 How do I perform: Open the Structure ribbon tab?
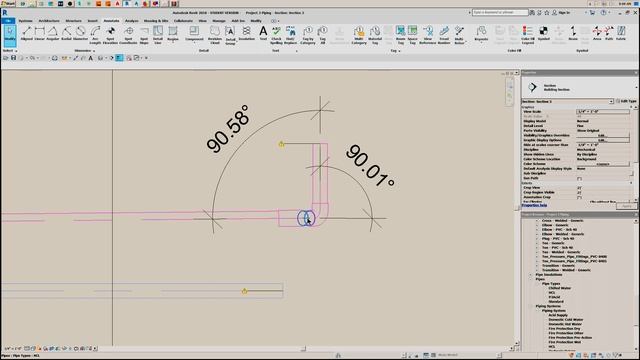(73, 21)
